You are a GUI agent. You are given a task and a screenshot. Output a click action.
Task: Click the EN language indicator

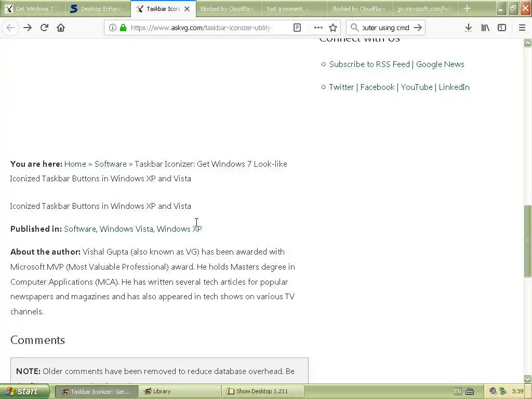coord(457,392)
